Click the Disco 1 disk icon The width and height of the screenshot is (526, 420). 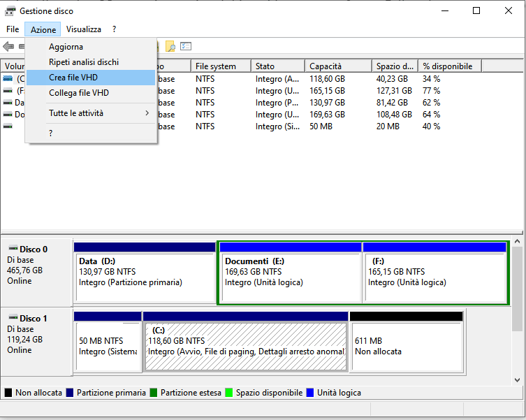[13, 317]
